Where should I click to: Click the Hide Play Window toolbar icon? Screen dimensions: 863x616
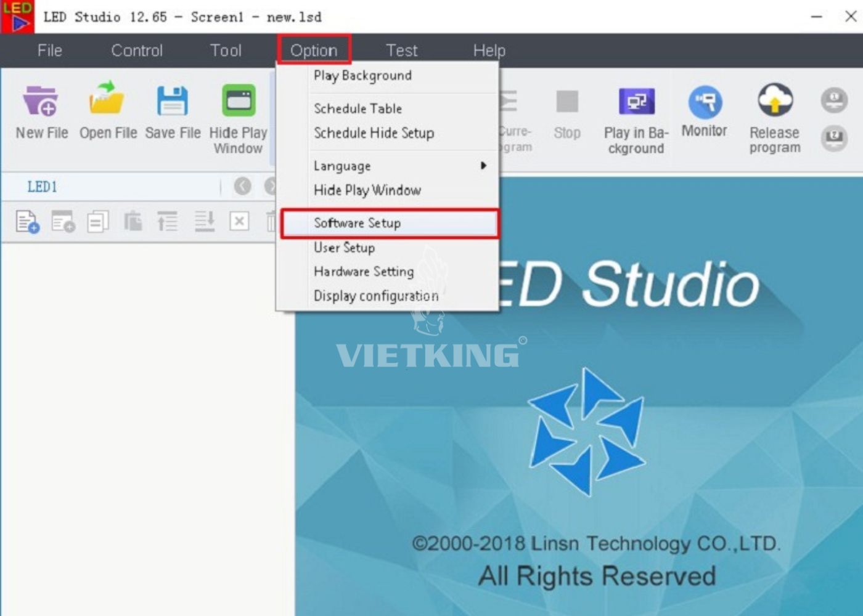(x=239, y=101)
